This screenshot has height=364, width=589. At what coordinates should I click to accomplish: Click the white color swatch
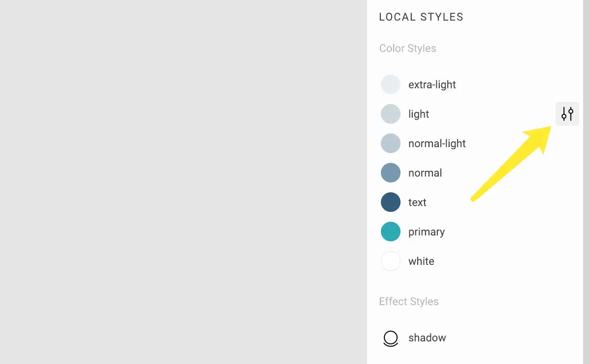[391, 261]
